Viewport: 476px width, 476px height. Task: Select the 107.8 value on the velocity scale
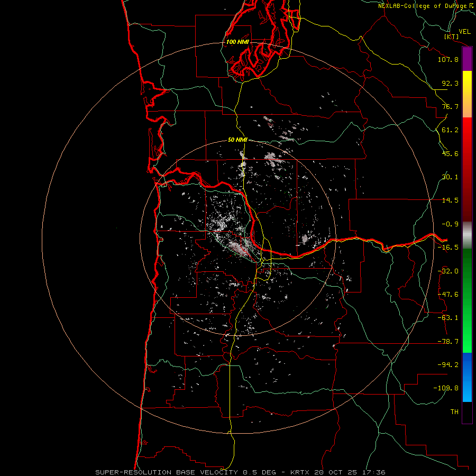(448, 59)
